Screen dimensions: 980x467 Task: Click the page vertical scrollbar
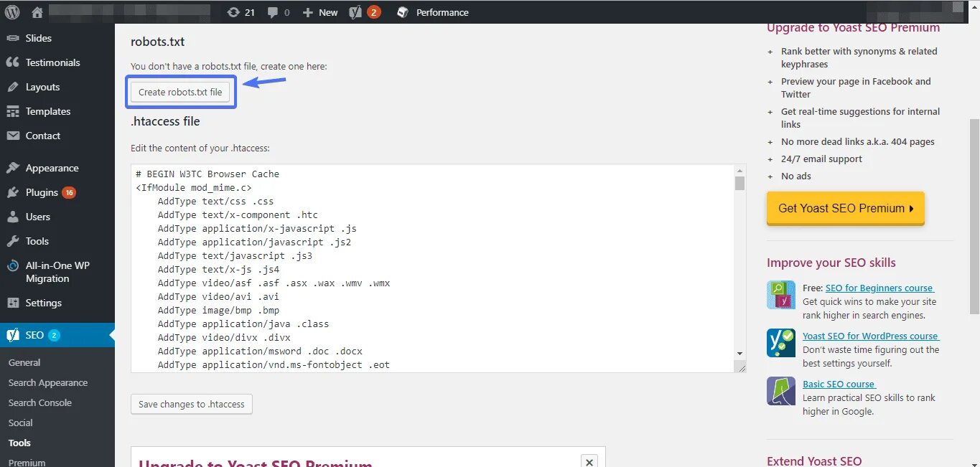pos(974,215)
